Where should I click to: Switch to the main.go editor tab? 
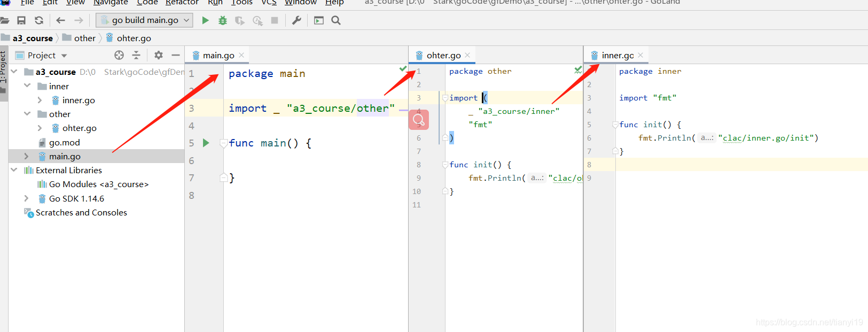(x=218, y=55)
